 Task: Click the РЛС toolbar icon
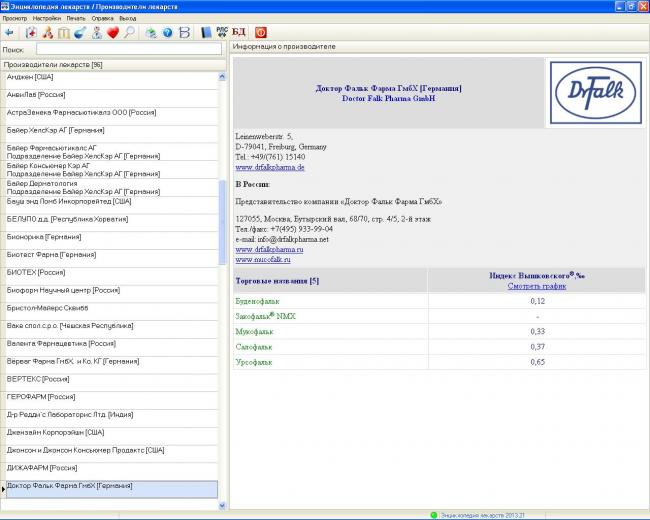pyautogui.click(x=222, y=32)
